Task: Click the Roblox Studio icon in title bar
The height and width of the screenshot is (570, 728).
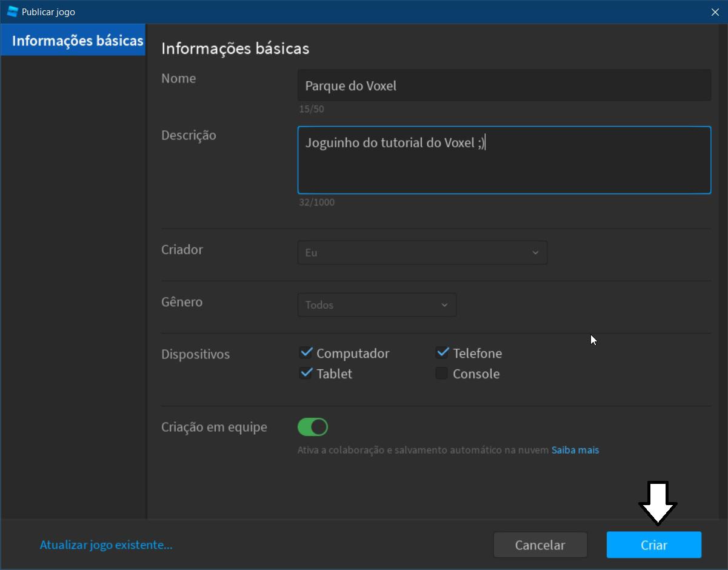Action: click(x=12, y=12)
